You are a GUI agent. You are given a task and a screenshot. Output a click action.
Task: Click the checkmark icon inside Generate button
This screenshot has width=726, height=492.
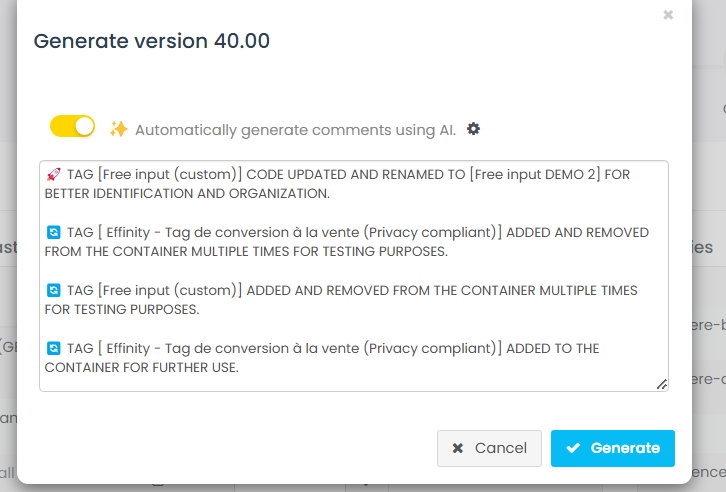point(573,448)
